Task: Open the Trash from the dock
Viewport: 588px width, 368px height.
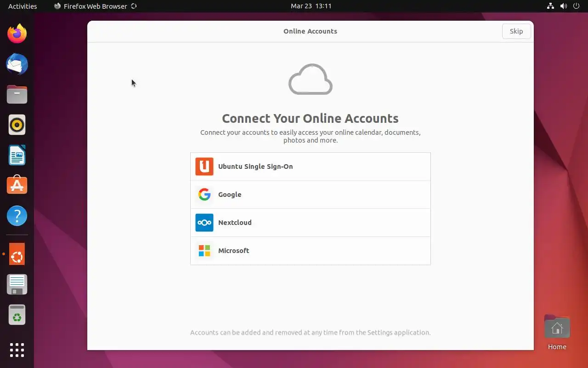Action: (17, 315)
